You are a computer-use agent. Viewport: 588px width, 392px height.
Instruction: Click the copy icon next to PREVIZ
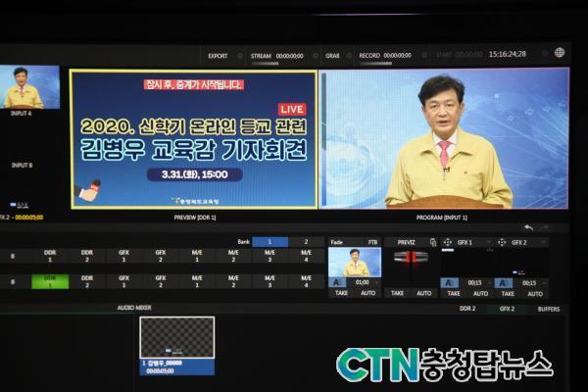point(432,242)
